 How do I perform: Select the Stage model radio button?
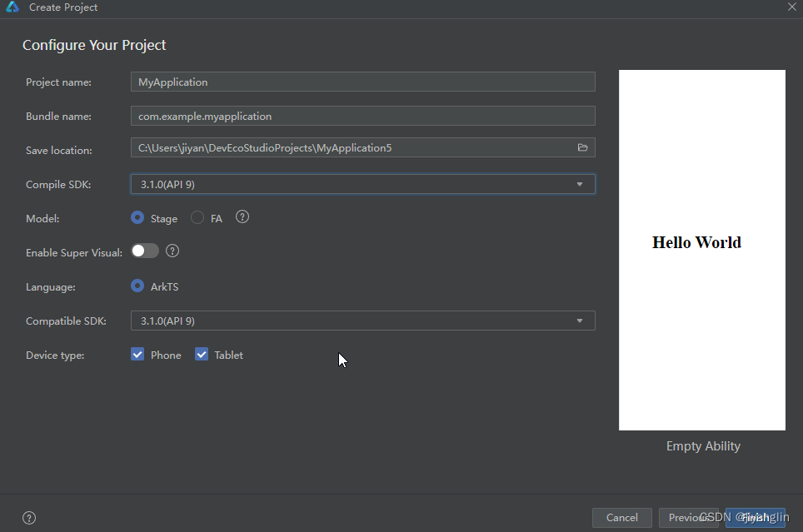click(x=137, y=217)
